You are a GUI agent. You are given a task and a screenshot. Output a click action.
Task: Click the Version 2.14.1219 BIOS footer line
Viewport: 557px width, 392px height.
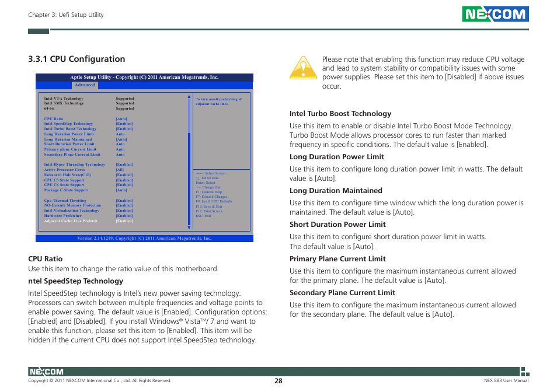click(144, 239)
